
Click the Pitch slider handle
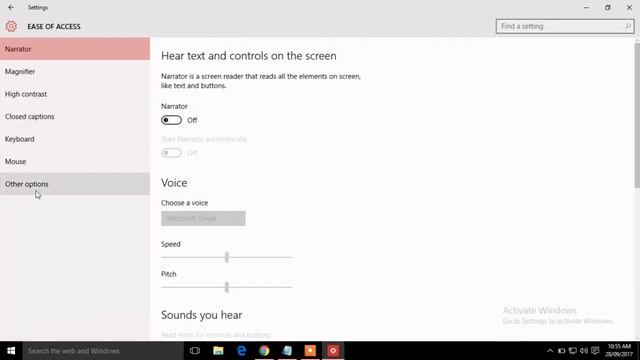pyautogui.click(x=227, y=287)
